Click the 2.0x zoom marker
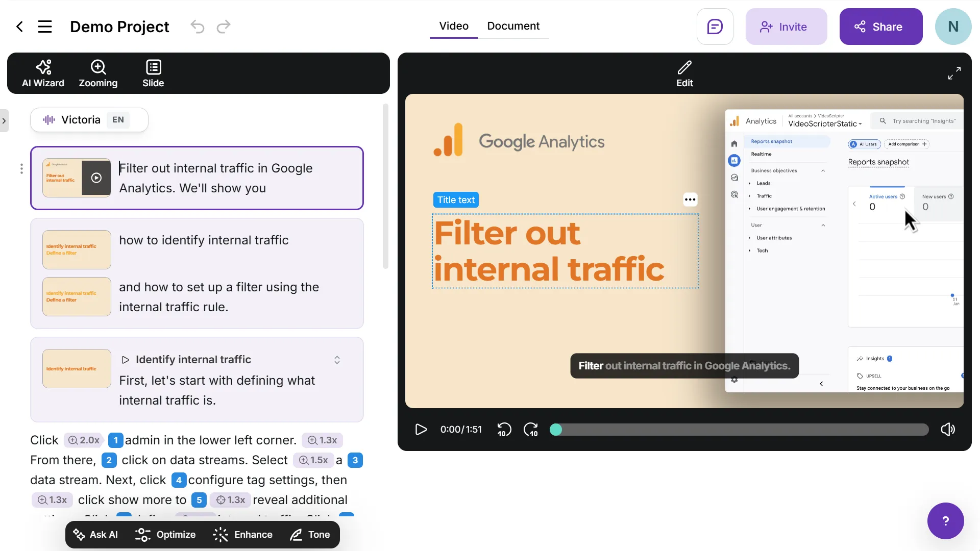This screenshot has height=551, width=980. [x=84, y=440]
